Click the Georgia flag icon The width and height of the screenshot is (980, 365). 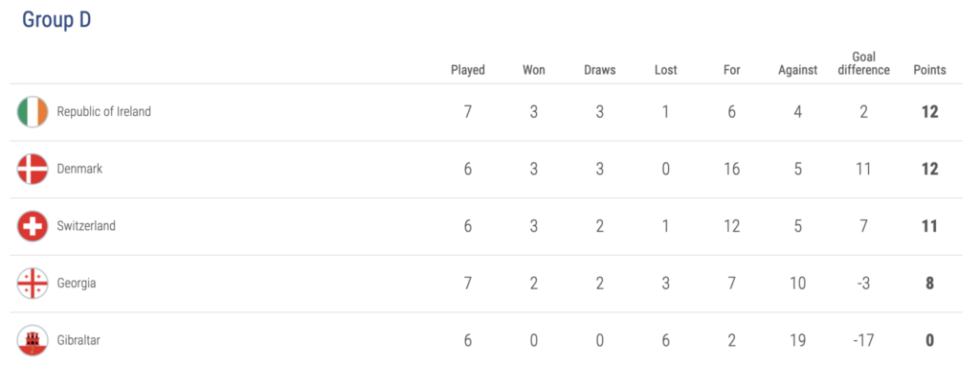coord(33,283)
